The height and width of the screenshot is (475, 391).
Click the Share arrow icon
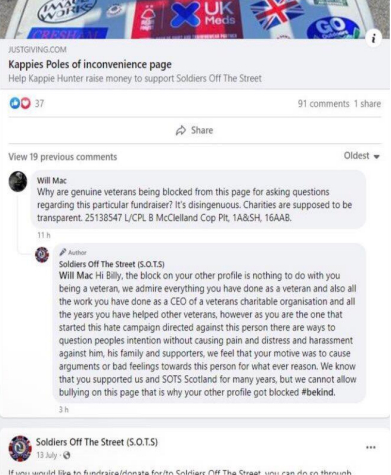coord(181,130)
